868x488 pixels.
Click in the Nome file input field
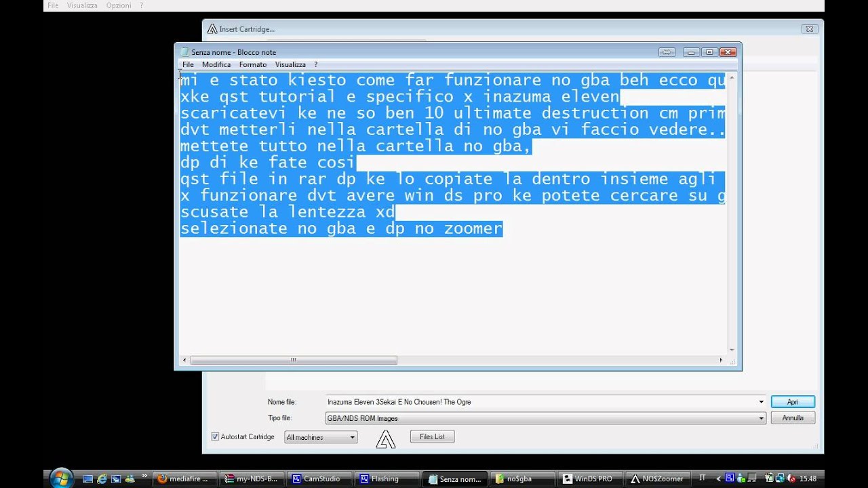pyautogui.click(x=540, y=402)
